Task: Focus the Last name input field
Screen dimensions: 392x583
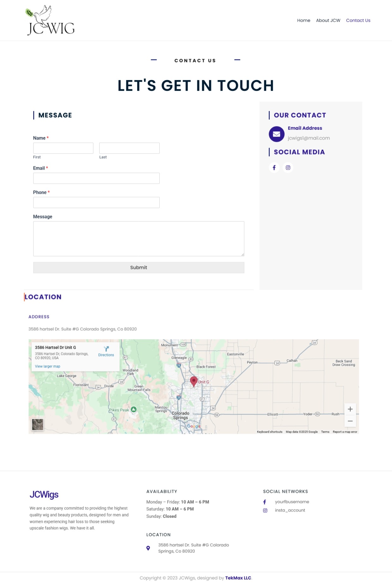Action: pos(129,148)
